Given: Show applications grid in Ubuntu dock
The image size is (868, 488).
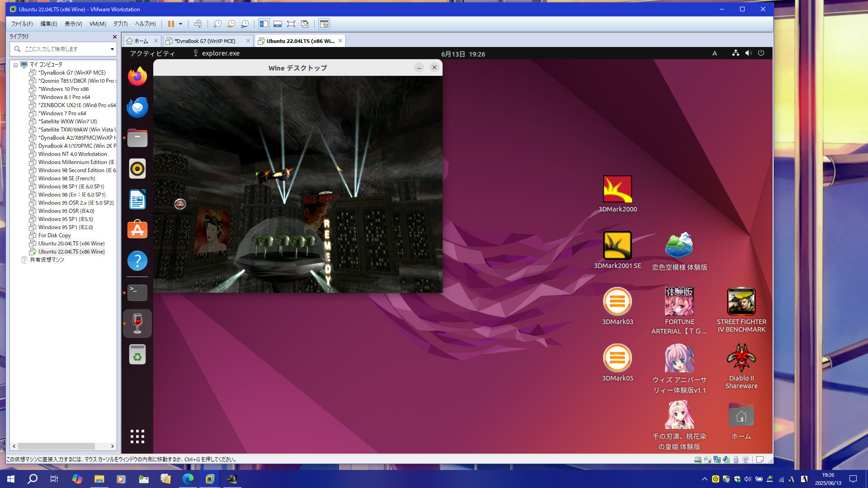Looking at the screenshot, I should (137, 436).
